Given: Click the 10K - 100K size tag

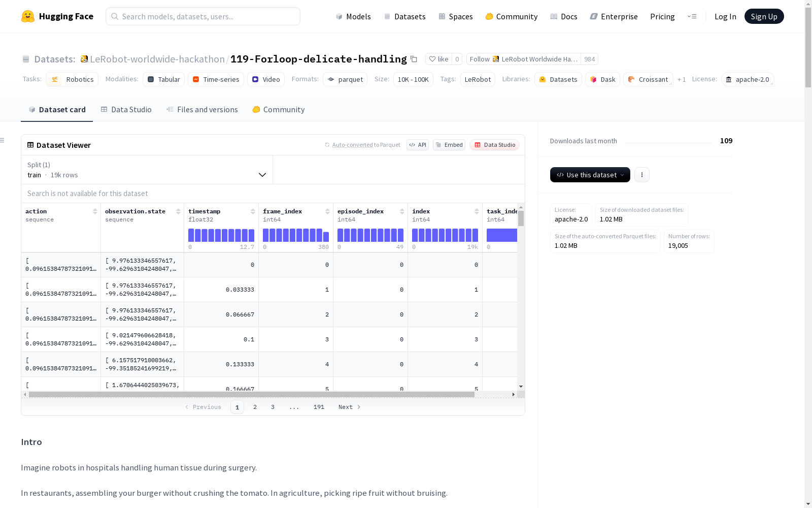Looking at the screenshot, I should (413, 79).
